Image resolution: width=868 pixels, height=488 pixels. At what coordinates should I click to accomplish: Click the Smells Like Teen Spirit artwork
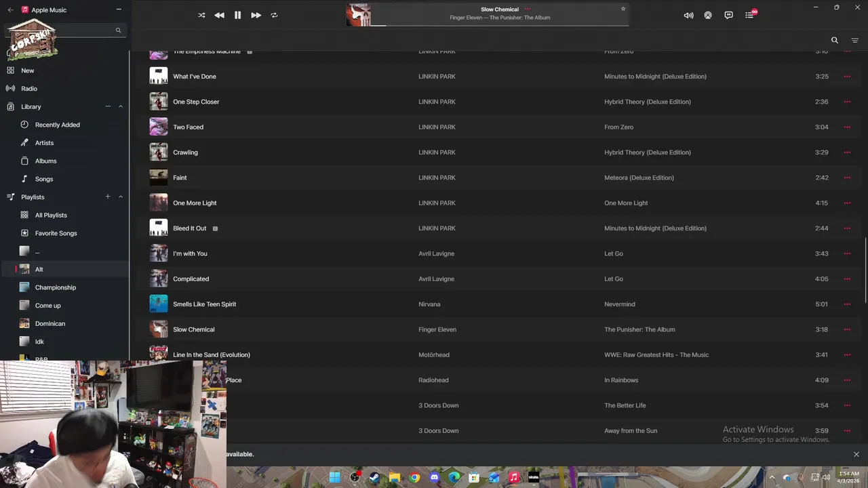(159, 304)
